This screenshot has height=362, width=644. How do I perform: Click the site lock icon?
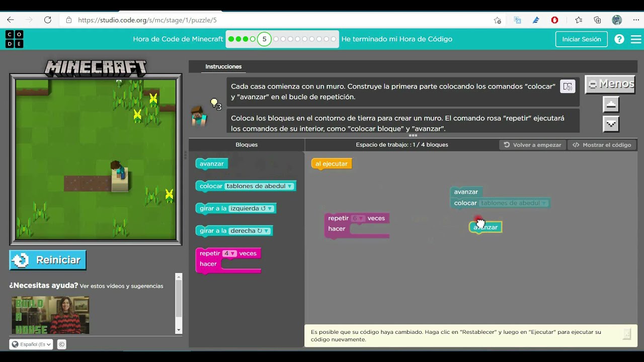69,20
